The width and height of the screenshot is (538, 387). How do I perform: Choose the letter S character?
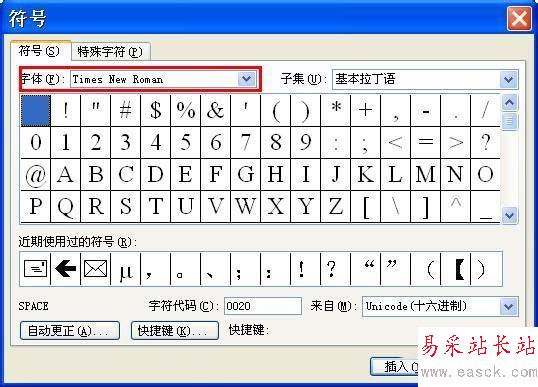[x=126, y=206]
